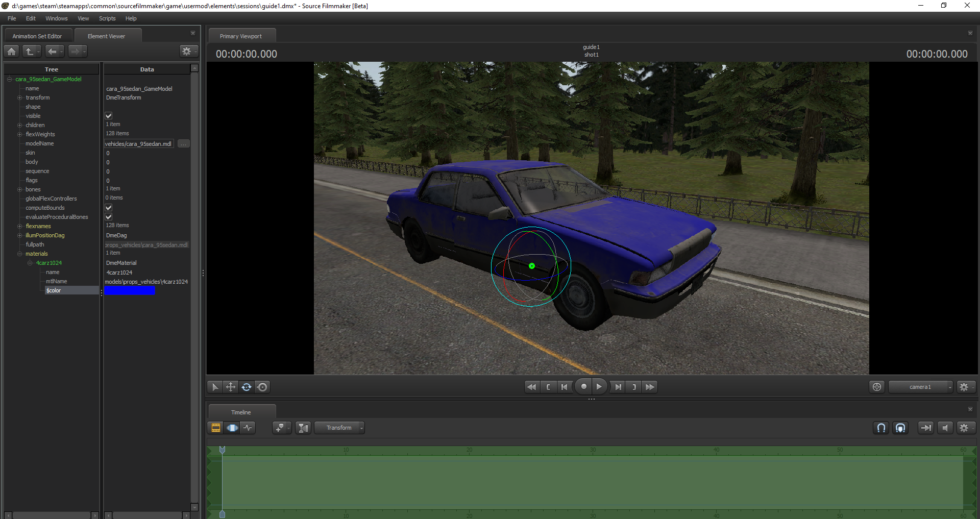Jump to the next clip
This screenshot has width=980, height=519.
pyautogui.click(x=650, y=387)
